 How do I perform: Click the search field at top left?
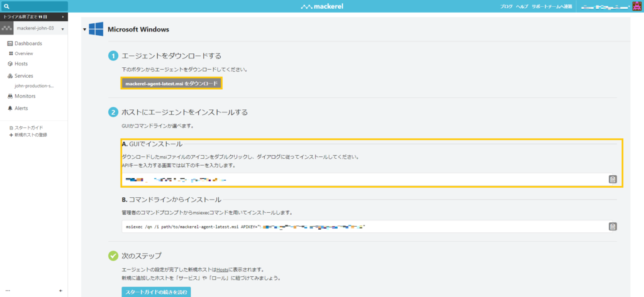tap(34, 6)
